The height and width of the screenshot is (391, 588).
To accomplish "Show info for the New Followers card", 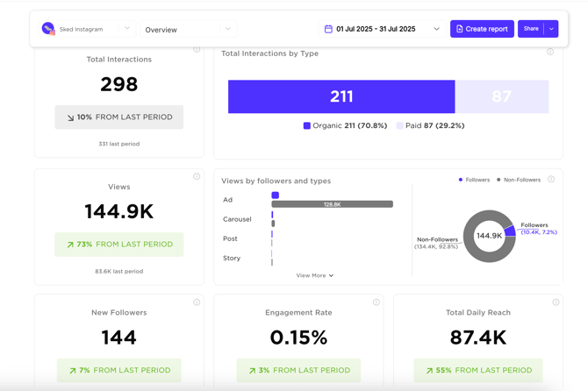I will (x=197, y=302).
